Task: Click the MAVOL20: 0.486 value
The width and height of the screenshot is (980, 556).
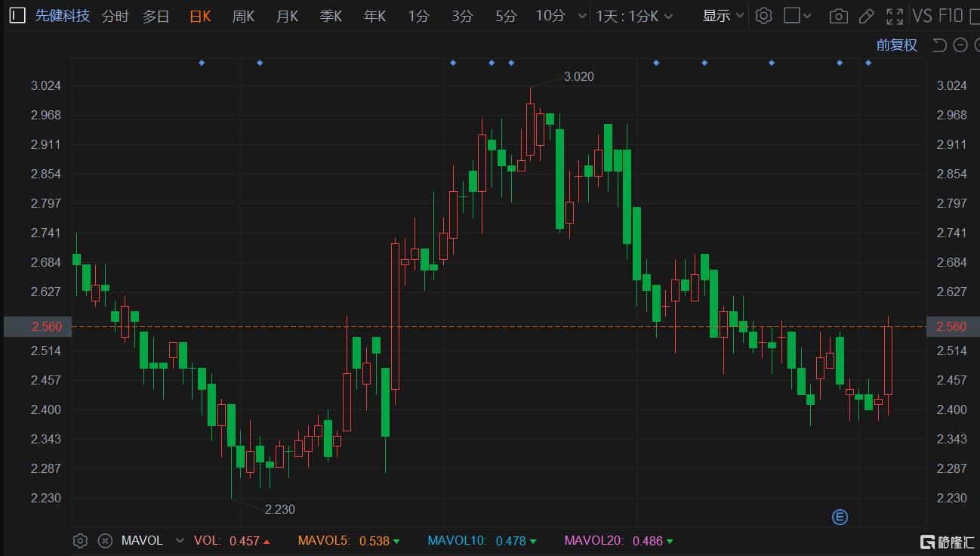Action: click(618, 540)
